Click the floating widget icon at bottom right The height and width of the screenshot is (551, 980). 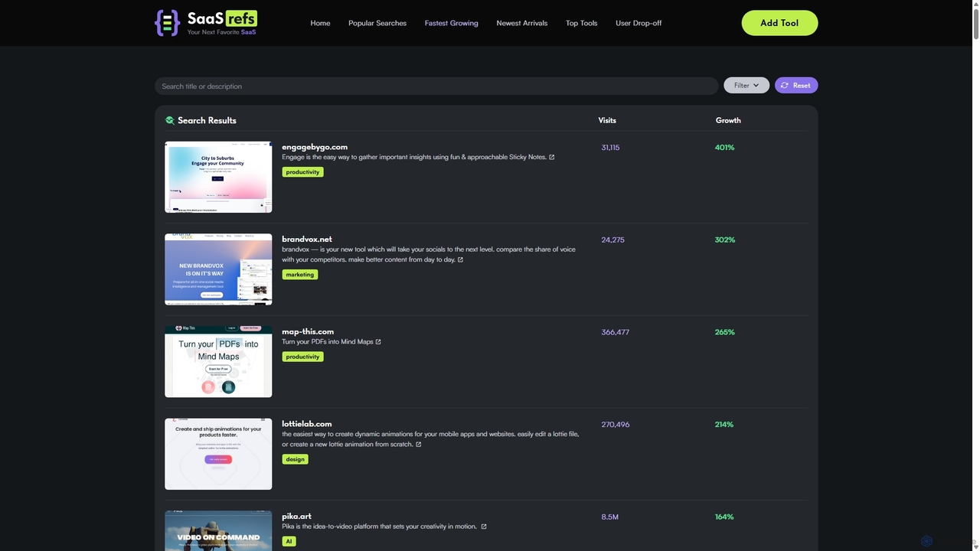click(x=926, y=541)
